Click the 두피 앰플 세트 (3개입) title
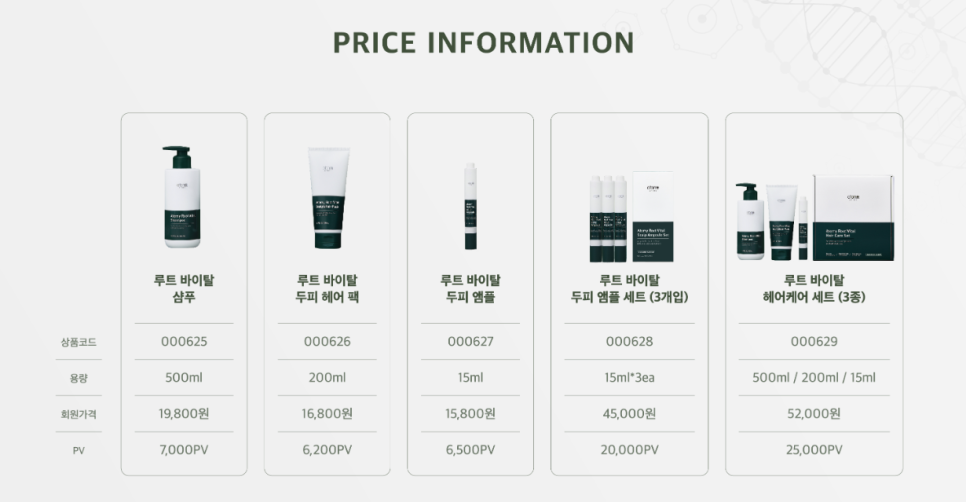The height and width of the screenshot is (502, 966). [629, 288]
